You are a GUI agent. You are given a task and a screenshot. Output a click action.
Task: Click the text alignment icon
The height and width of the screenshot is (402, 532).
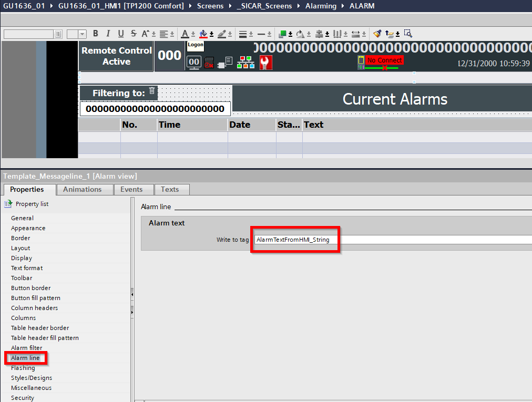[164, 34]
